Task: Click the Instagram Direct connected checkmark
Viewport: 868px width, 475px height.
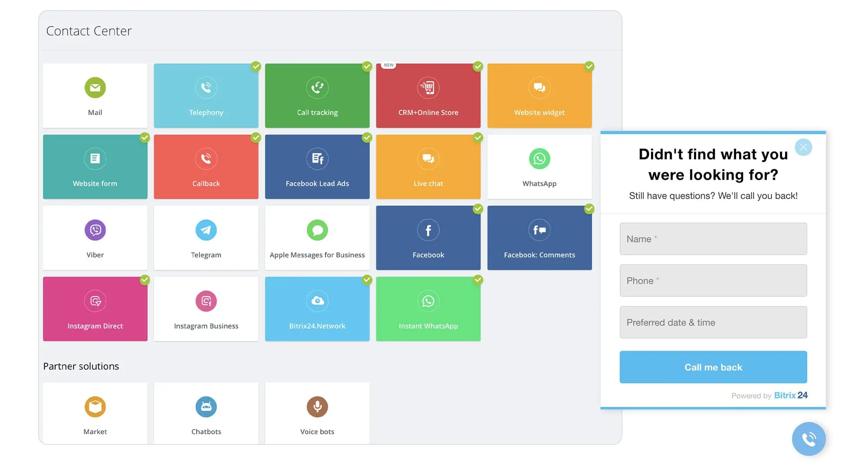Action: (x=145, y=280)
